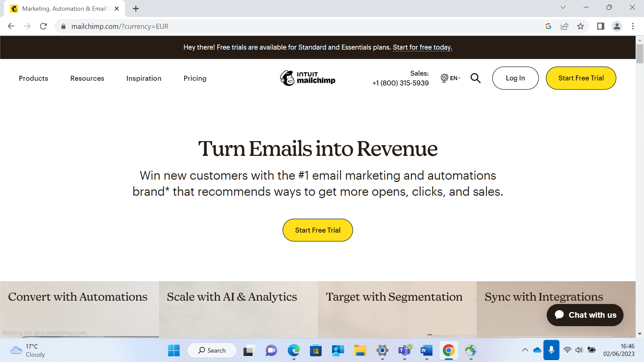Click the taskbar Search box
The height and width of the screenshot is (362, 644).
[x=212, y=351]
